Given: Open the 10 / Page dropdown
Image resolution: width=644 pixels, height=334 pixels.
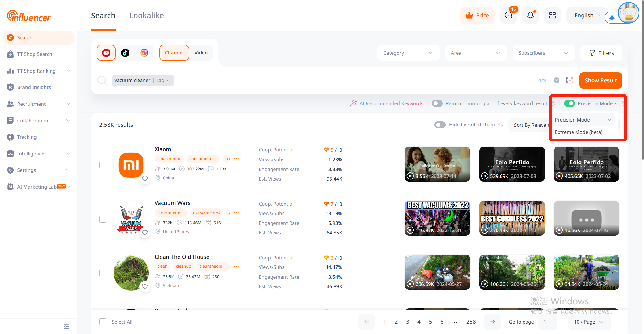Looking at the screenshot, I should click(589, 322).
